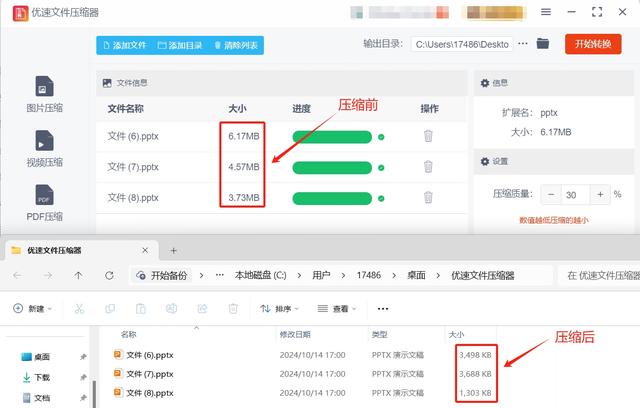Add a new Explorer tab
Image resolution: width=640 pixels, height=408 pixels.
point(173,251)
